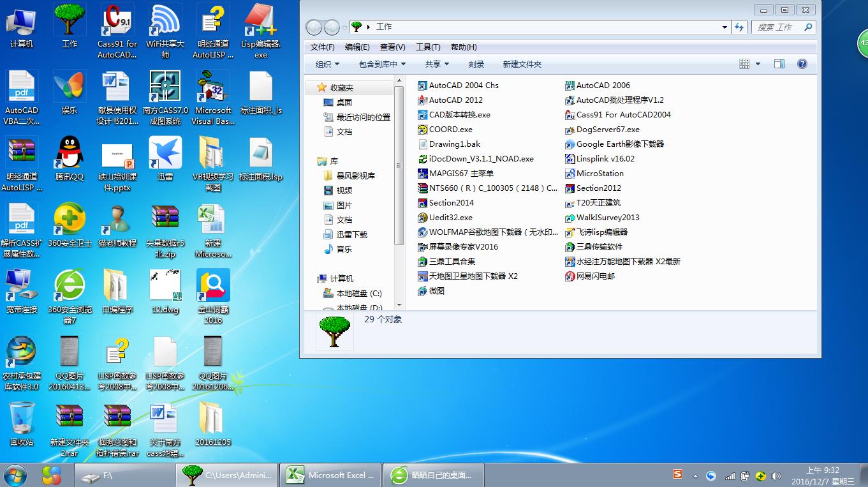Switch to the F:\ taskbar window
The width and height of the screenshot is (868, 487).
click(125, 476)
